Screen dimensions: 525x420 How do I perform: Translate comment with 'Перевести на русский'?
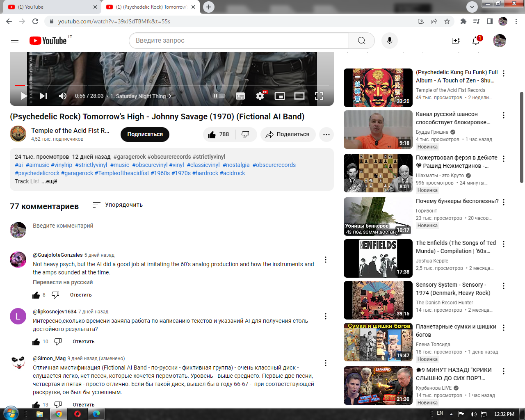[x=63, y=282]
